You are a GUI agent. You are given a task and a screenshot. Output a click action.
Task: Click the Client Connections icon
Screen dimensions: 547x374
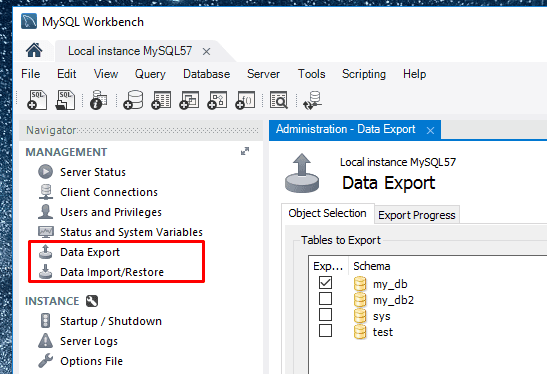click(46, 192)
